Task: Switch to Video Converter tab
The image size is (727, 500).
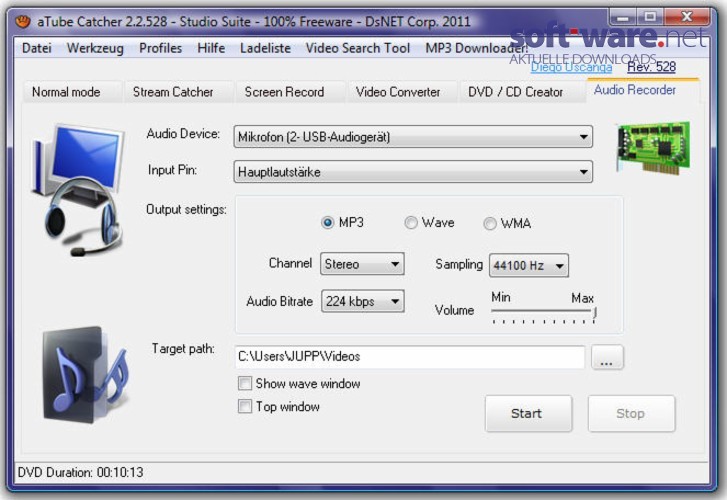Action: (402, 91)
